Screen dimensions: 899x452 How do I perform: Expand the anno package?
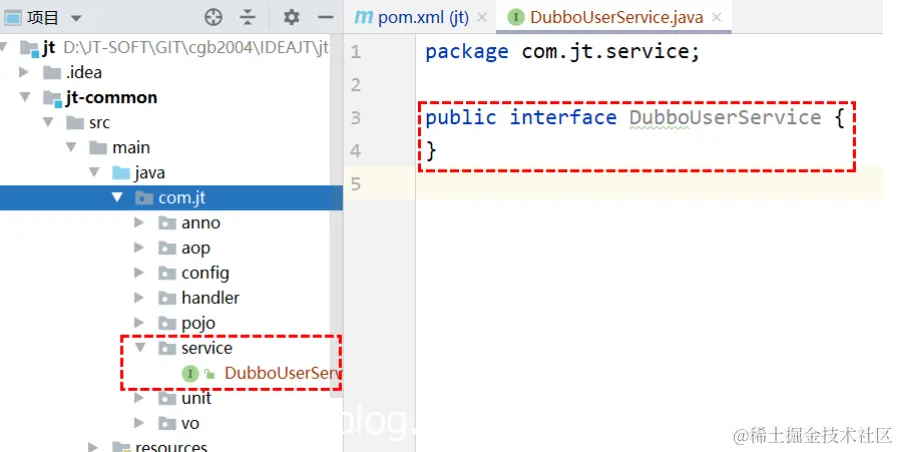point(139,223)
